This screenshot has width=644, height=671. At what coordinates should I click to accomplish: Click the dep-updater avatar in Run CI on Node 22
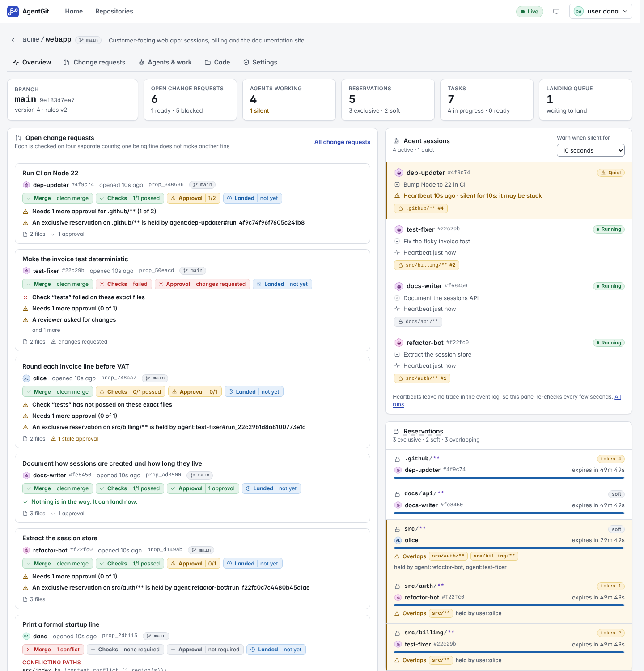tap(26, 185)
